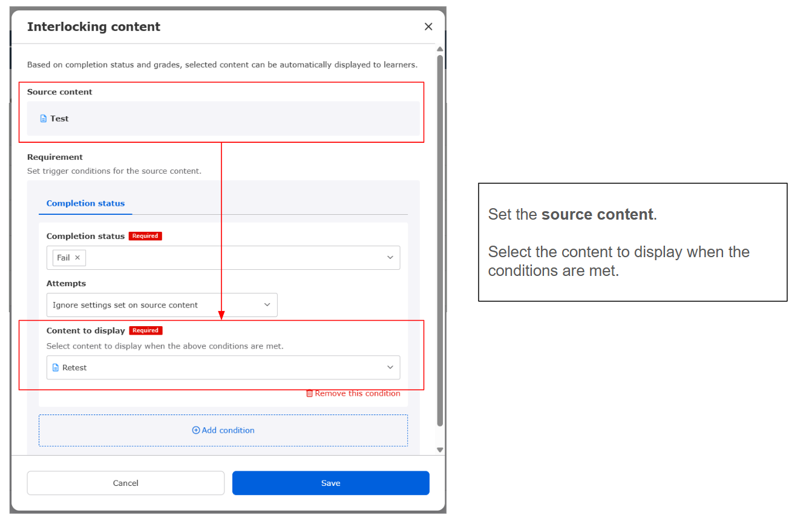Switch to the Completion status tab
The width and height of the screenshot is (812, 521).
[x=85, y=203]
